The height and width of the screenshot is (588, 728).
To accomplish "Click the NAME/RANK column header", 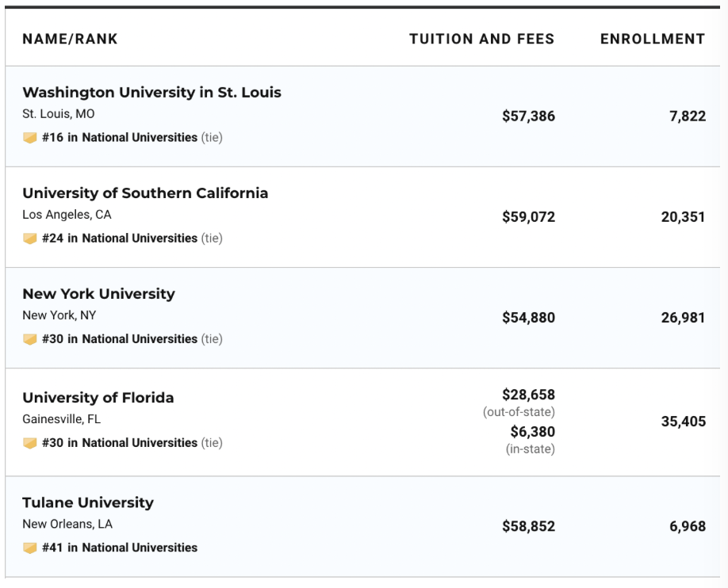I will (x=70, y=39).
